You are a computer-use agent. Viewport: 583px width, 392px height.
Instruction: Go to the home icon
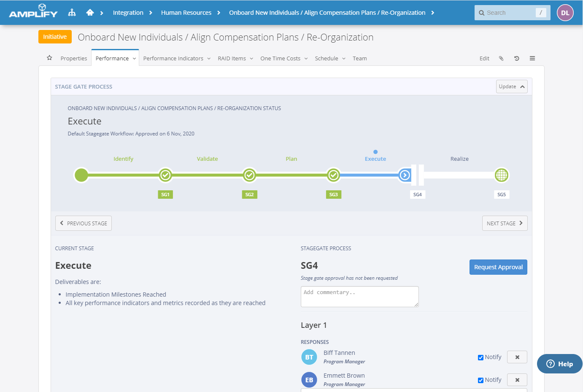[x=90, y=13]
